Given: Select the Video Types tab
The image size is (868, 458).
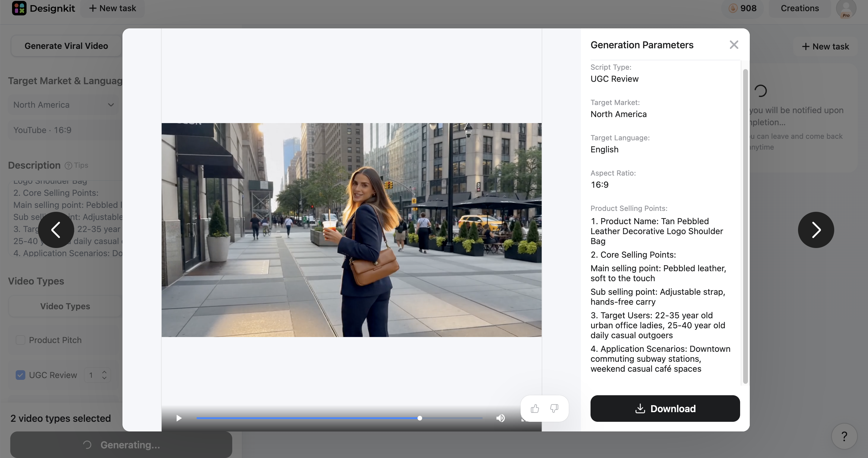Looking at the screenshot, I should pos(65,306).
